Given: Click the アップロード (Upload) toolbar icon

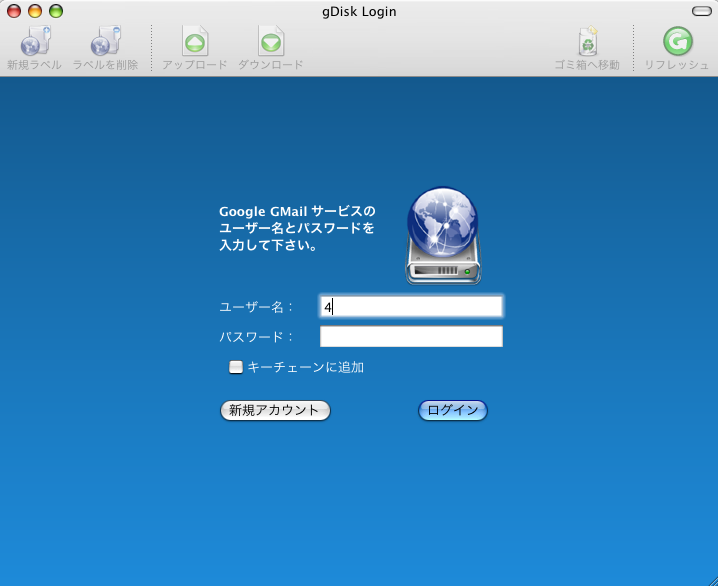Looking at the screenshot, I should point(195,41).
